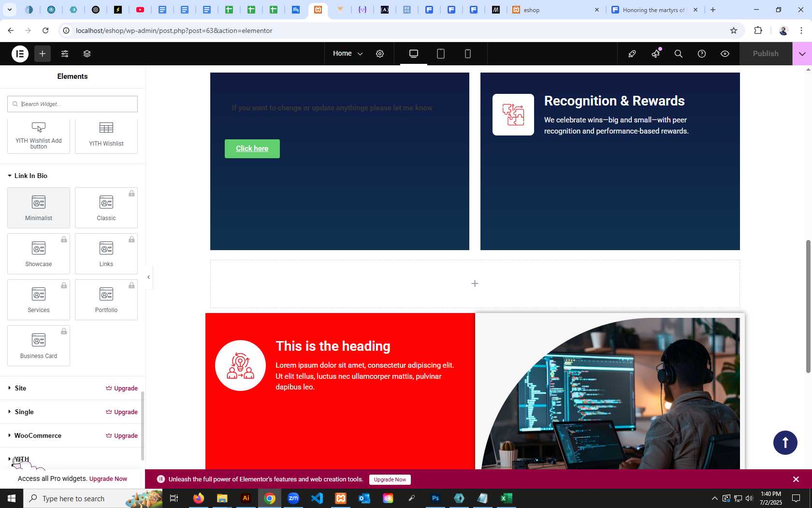This screenshot has width=812, height=508.
Task: Click Upgrade link beside Site
Action: (x=122, y=388)
